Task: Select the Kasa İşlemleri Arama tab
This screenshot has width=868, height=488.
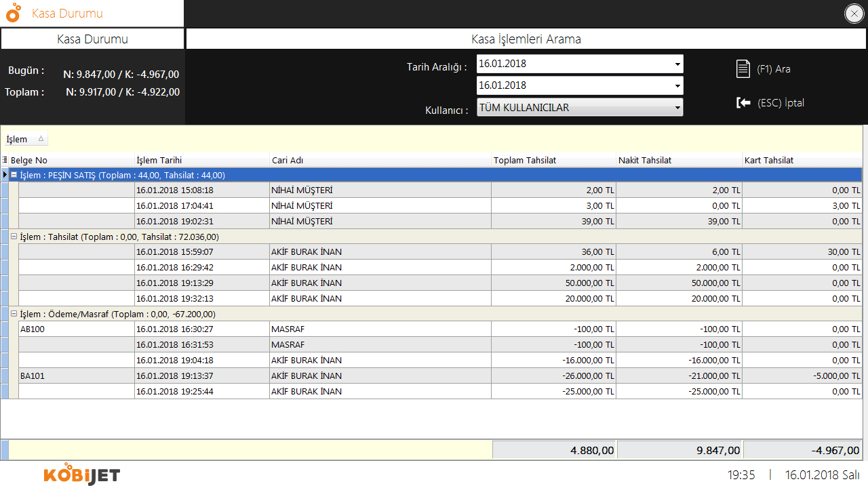Action: 526,39
